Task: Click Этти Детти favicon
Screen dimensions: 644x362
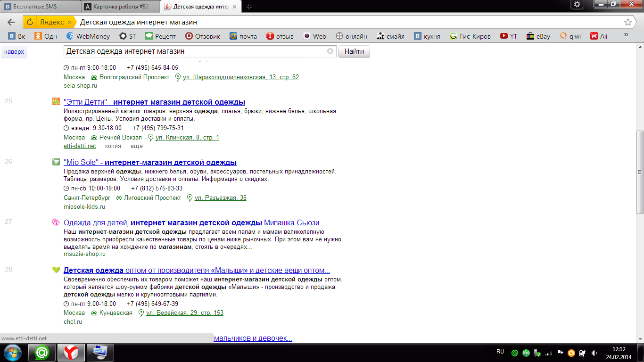Action: click(x=56, y=102)
